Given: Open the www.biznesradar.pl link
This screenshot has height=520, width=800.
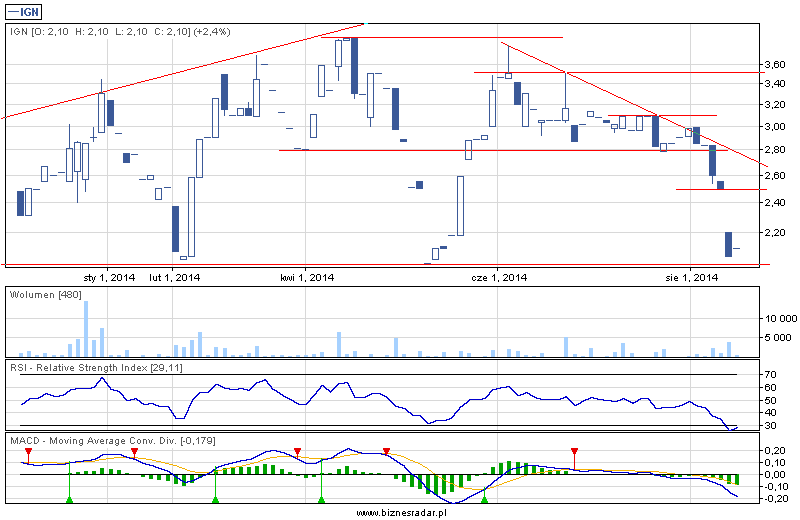Looking at the screenshot, I should [x=400, y=512].
